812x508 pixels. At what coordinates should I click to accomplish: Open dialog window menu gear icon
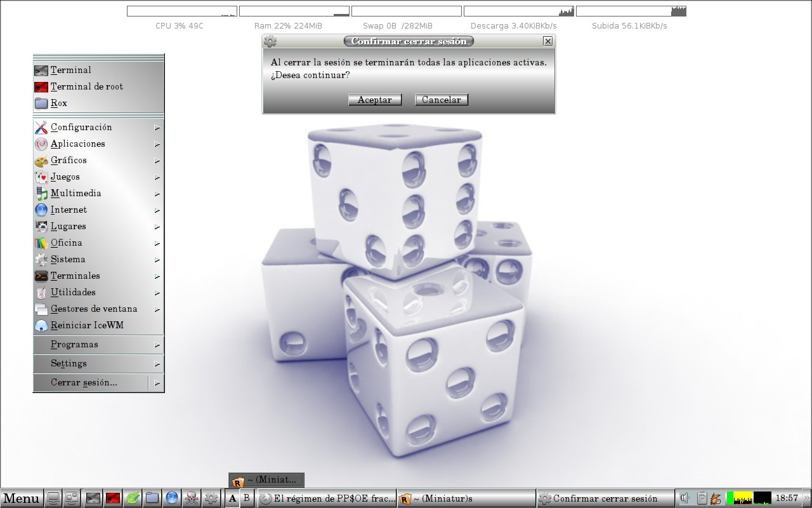click(270, 41)
